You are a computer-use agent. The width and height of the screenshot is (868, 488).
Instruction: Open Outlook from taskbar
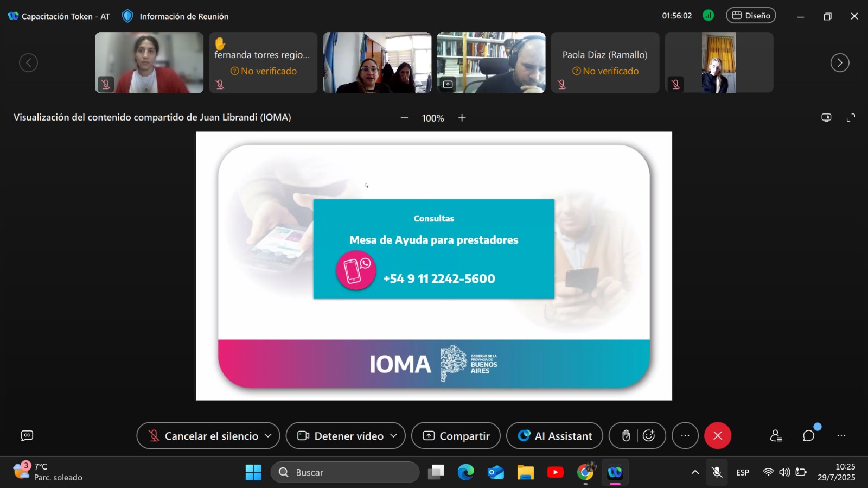(x=496, y=472)
